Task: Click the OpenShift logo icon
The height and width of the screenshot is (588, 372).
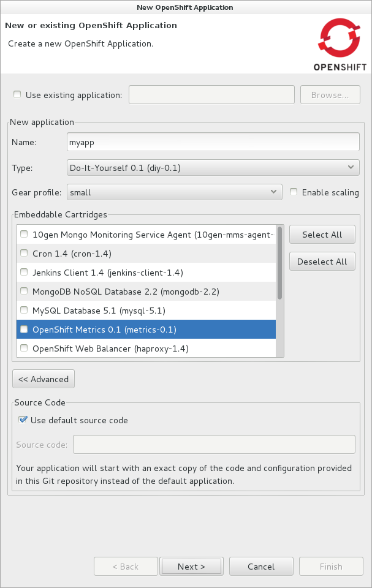Action: click(x=342, y=38)
